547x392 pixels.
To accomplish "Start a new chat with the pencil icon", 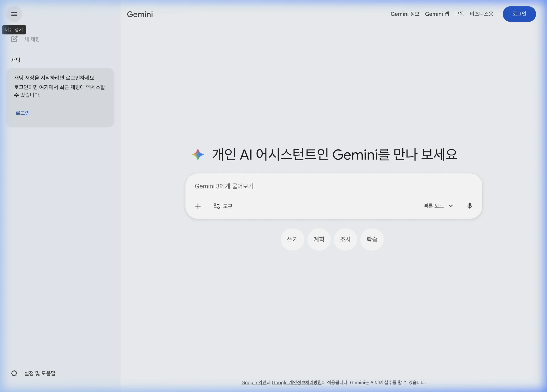I will 14,39.
